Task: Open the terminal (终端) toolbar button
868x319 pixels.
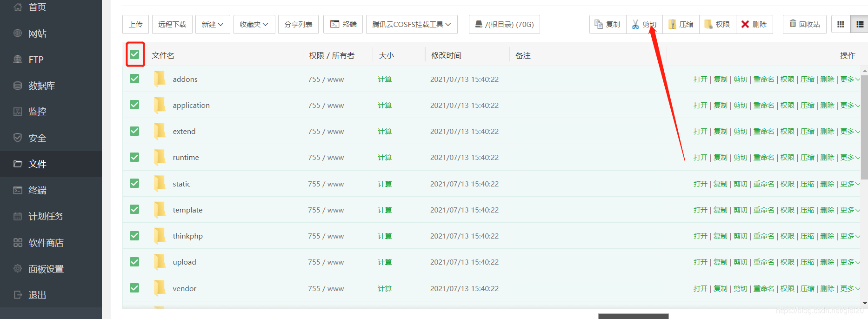Action: 343,24
